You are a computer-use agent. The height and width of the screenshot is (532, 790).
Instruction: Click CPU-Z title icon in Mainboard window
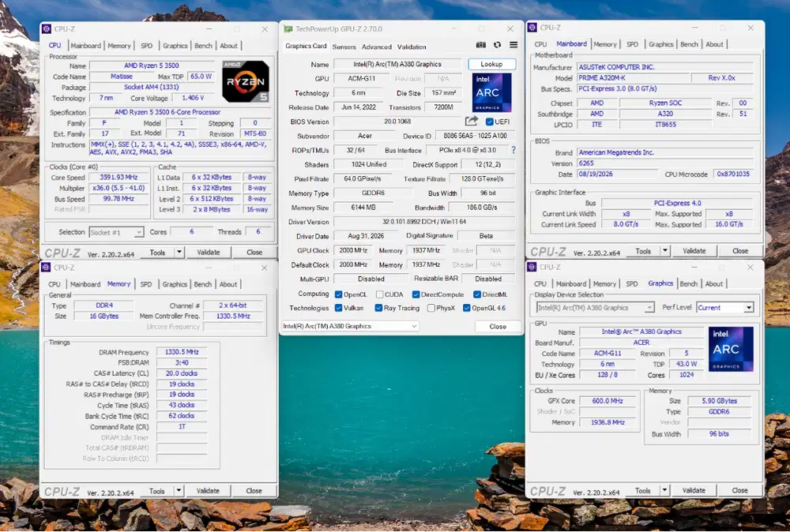point(532,28)
